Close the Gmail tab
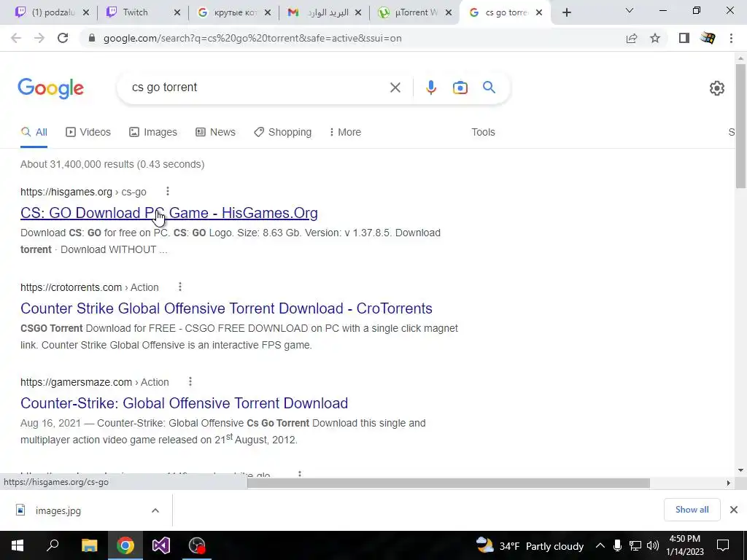Viewport: 747px width, 560px height. pos(358,13)
